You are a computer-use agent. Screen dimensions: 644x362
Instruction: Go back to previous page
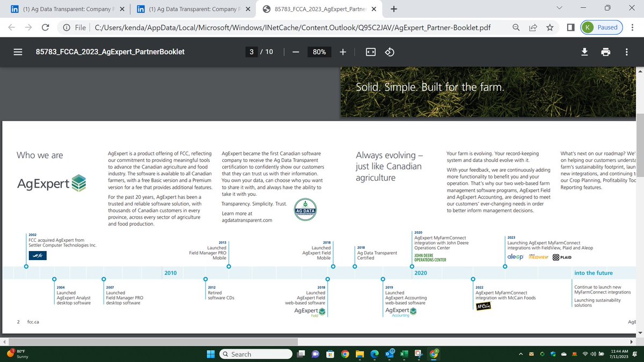[x=12, y=27]
